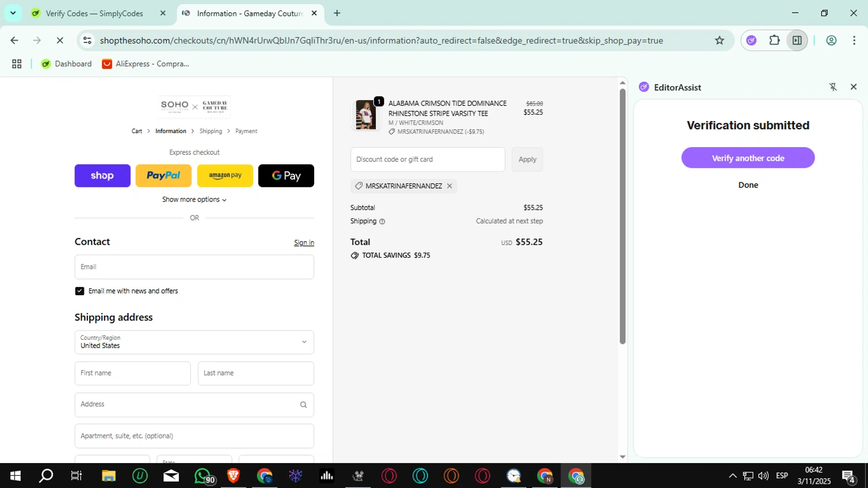Image resolution: width=868 pixels, height=488 pixels.
Task: Open the Chrome profile icon
Action: click(x=831, y=41)
